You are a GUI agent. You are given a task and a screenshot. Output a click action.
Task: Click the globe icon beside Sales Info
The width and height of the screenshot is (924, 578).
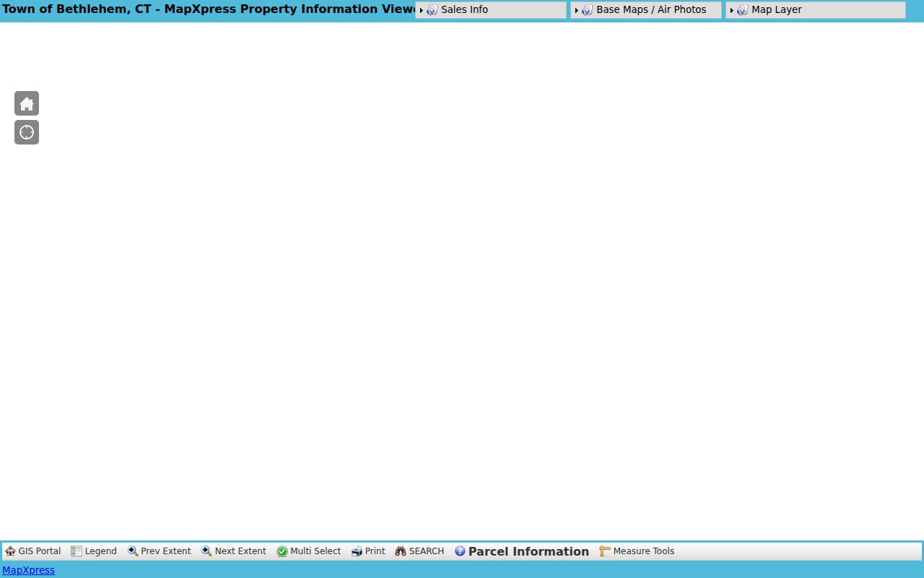432,10
